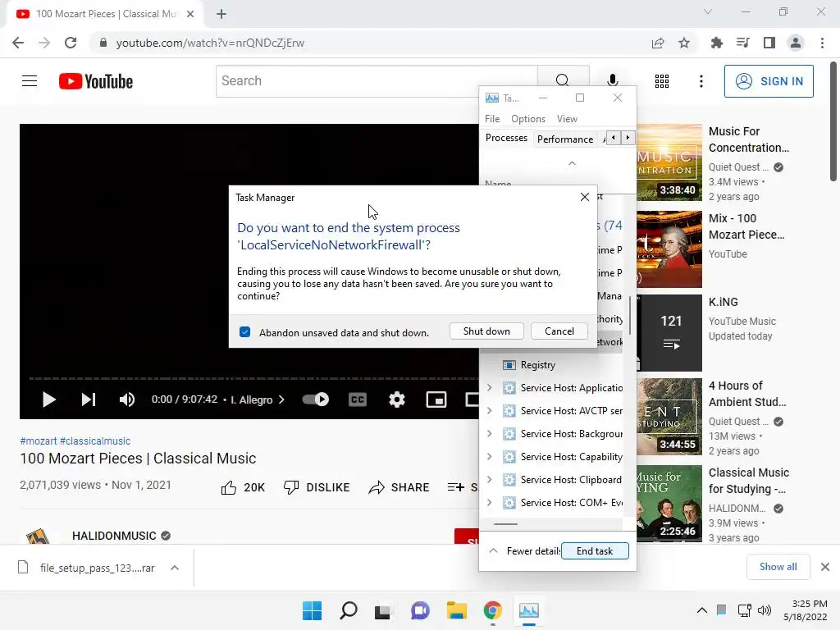This screenshot has width=840, height=630.
Task: Open YouTube settings three-dot menu
Action: point(701,81)
